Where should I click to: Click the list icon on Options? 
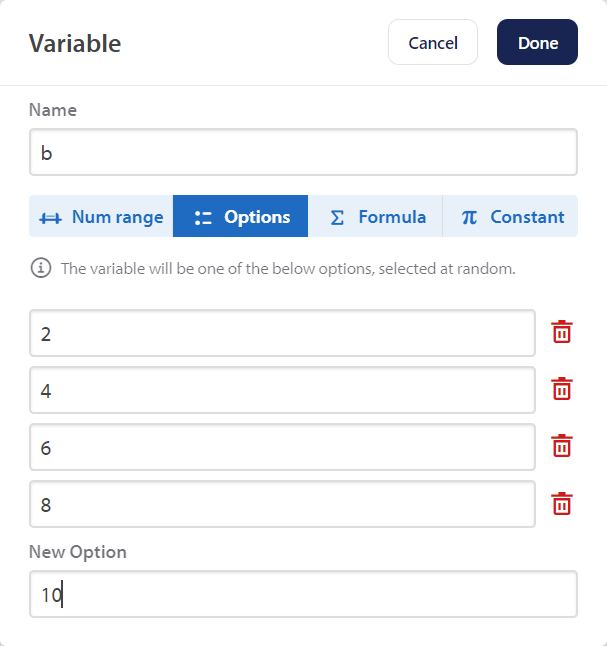click(204, 217)
